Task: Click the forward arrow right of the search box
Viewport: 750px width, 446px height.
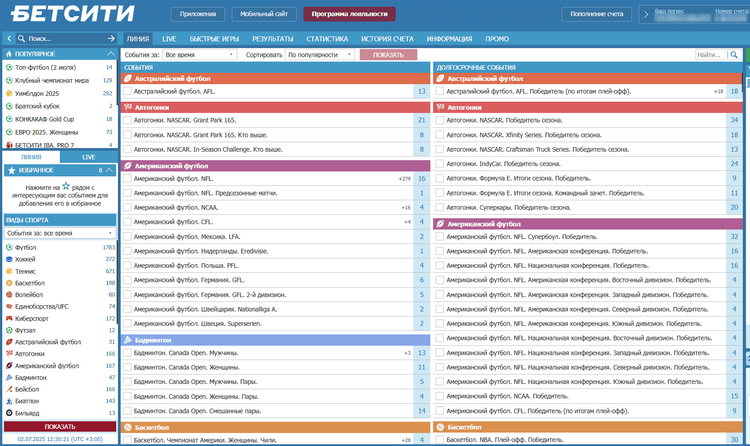Action: point(111,37)
